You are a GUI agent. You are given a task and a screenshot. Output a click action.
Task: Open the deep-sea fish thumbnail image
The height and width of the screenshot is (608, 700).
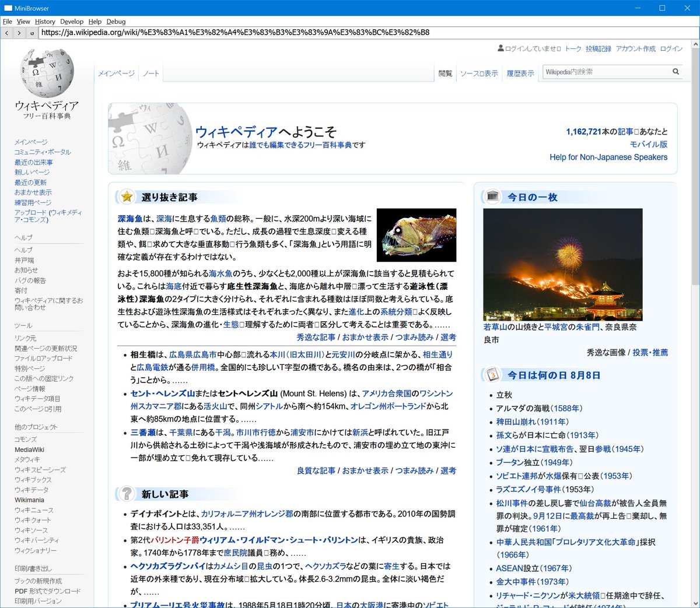point(416,235)
